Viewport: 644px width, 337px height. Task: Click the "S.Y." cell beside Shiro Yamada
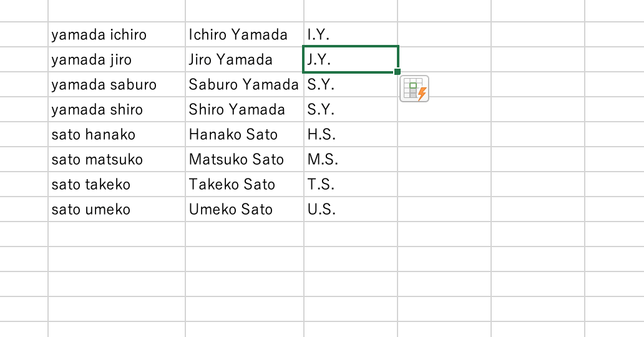tap(350, 110)
